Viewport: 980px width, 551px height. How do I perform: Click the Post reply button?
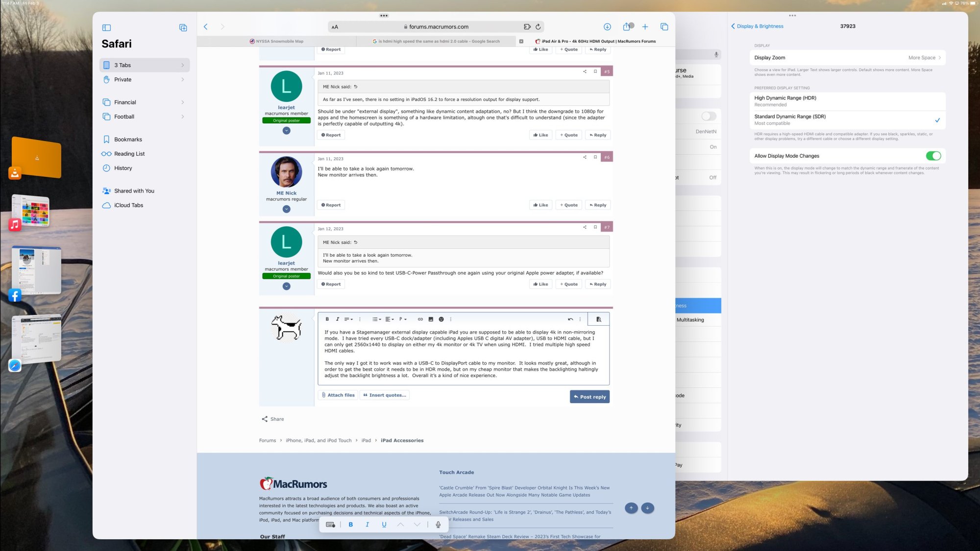[589, 397]
